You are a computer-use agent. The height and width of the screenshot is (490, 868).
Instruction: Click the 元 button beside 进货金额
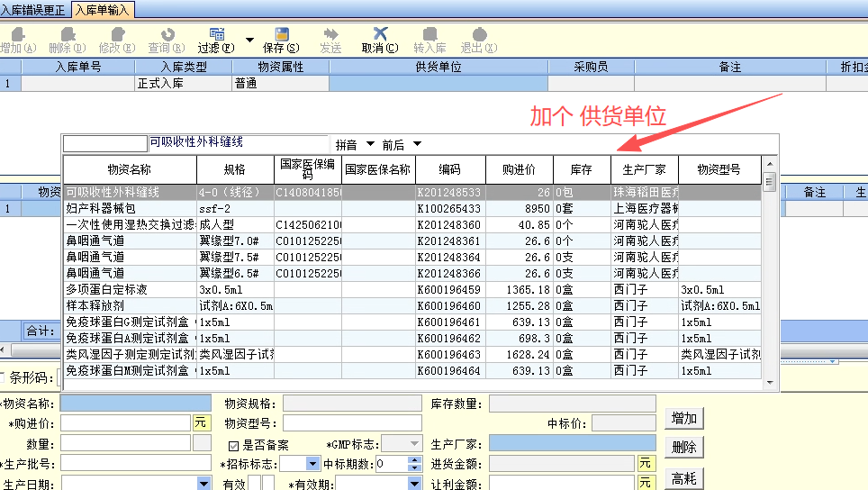pos(646,463)
